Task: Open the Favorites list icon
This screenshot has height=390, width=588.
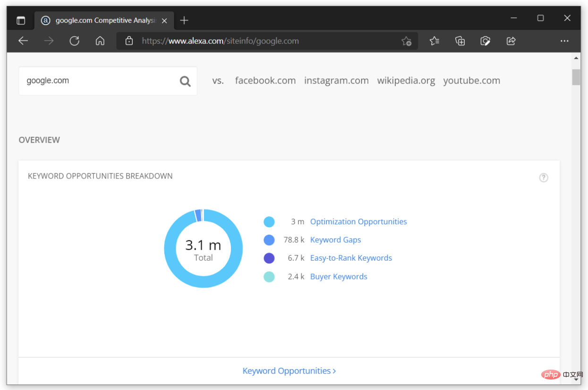Action: (435, 41)
